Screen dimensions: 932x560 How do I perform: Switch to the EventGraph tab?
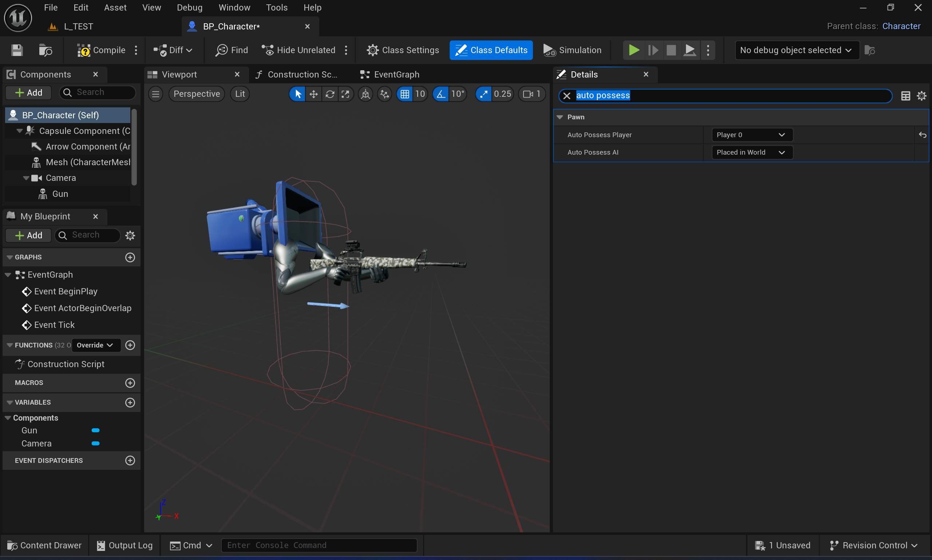click(x=390, y=75)
